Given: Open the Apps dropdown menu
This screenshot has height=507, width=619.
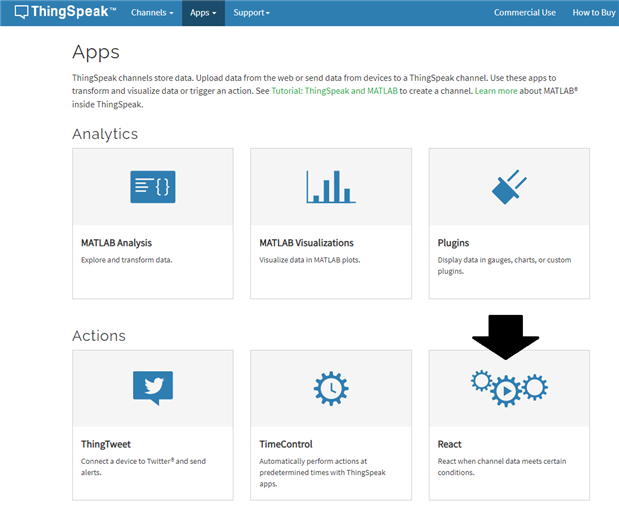Looking at the screenshot, I should coord(203,13).
